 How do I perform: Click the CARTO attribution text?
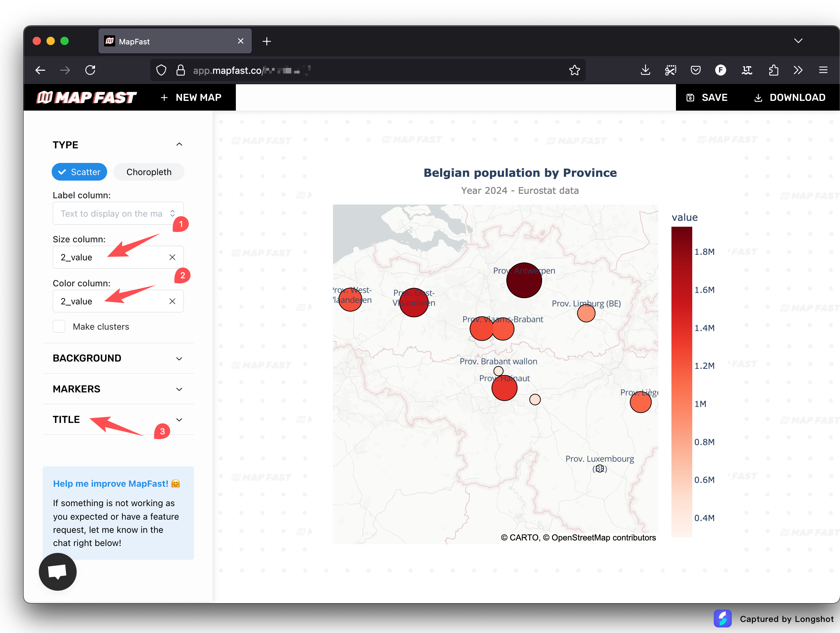pyautogui.click(x=578, y=538)
